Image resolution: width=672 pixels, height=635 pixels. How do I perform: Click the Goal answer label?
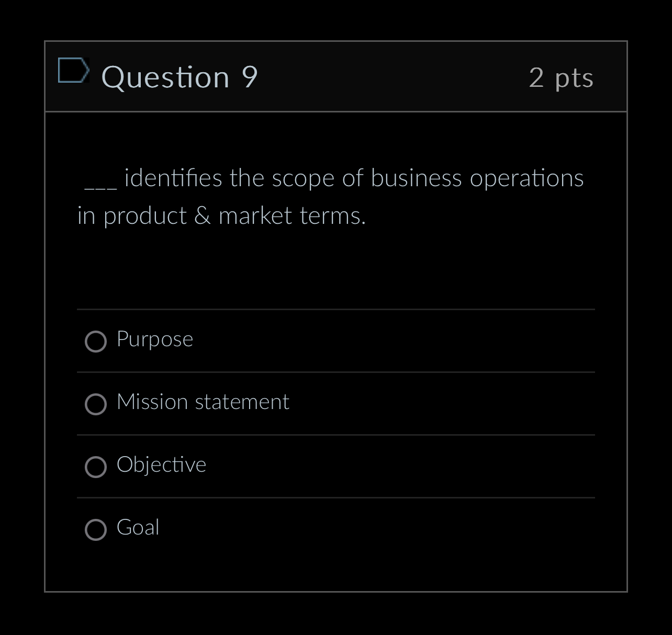click(138, 528)
